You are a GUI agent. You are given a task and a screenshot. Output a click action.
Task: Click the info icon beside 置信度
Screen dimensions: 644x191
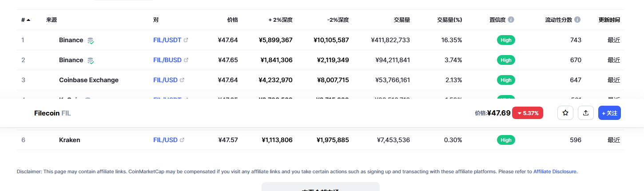pyautogui.click(x=511, y=20)
